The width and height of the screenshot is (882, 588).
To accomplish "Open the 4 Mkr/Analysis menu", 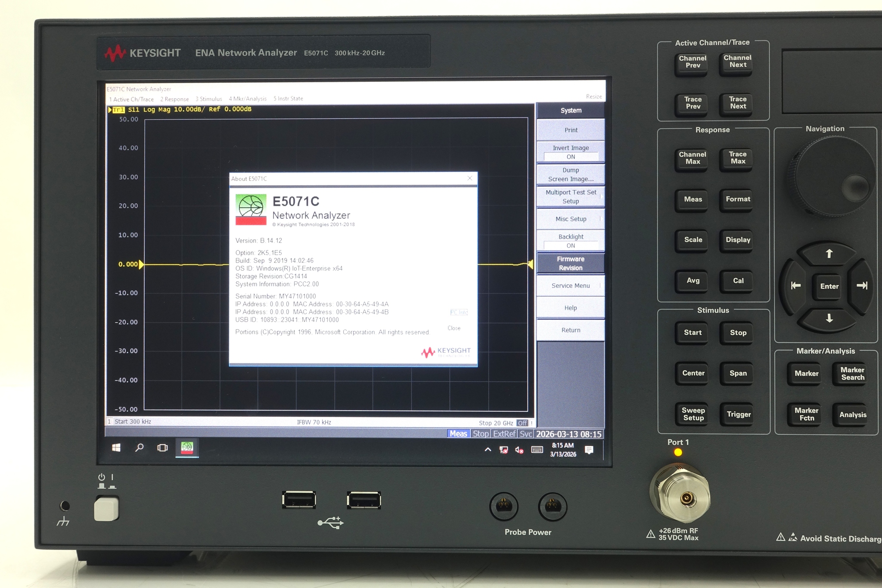I will tap(248, 99).
